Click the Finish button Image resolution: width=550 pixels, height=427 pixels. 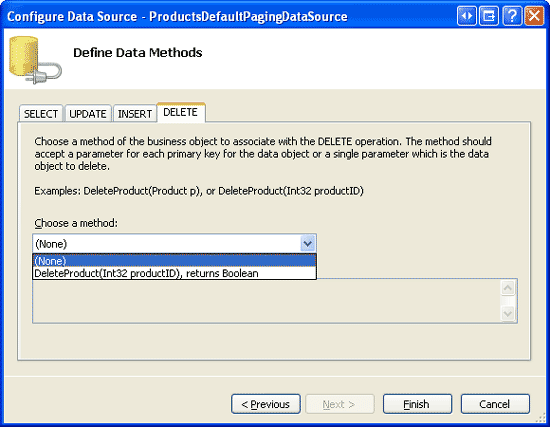pyautogui.click(x=417, y=404)
